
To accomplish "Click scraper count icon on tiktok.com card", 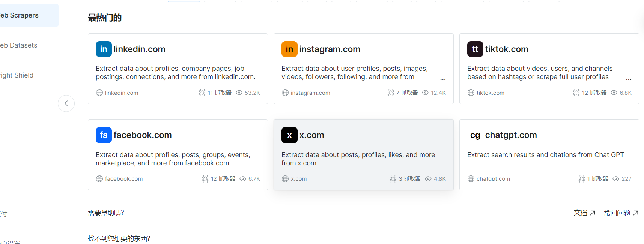I will [x=576, y=93].
